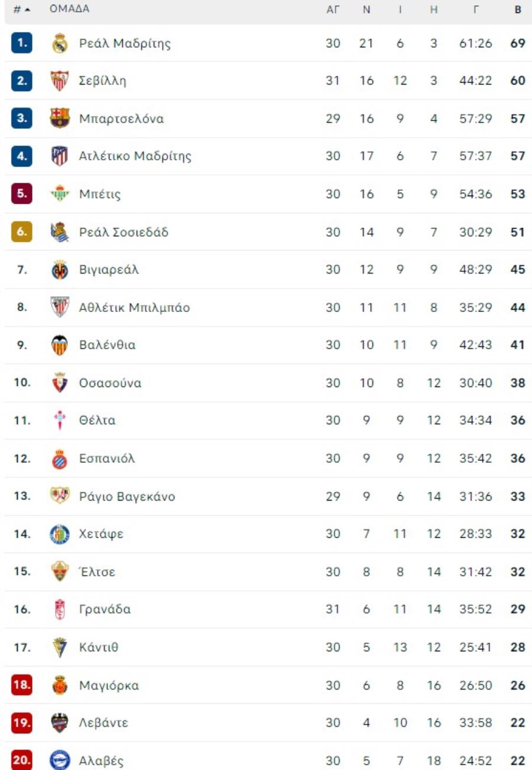Open the Ρεάλ Σοσιεδάδ team link
The width and height of the screenshot is (532, 770).
pyautogui.click(x=124, y=232)
